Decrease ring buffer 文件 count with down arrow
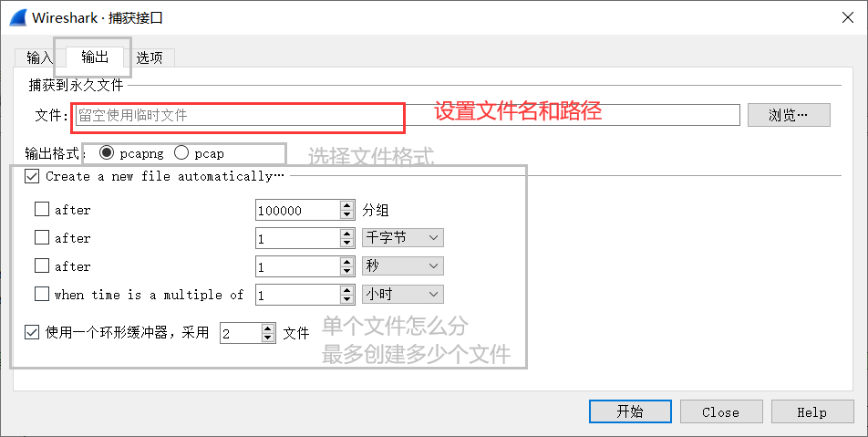 (268, 338)
